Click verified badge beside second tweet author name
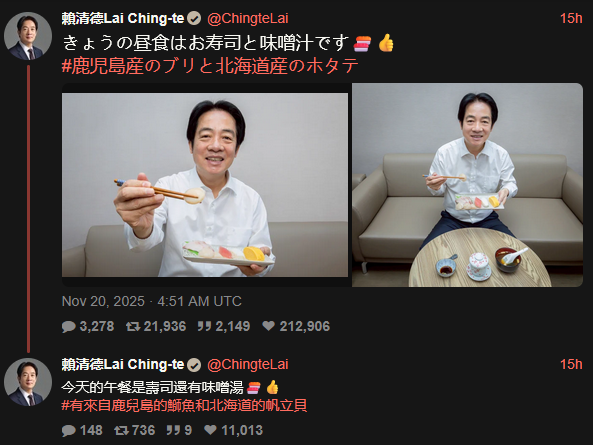The height and width of the screenshot is (445, 593). [194, 364]
